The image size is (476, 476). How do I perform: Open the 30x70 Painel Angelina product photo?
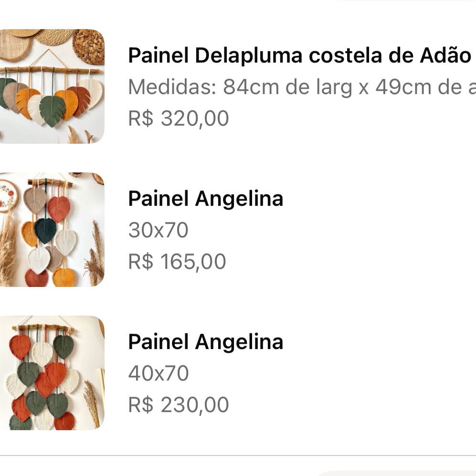(x=52, y=229)
